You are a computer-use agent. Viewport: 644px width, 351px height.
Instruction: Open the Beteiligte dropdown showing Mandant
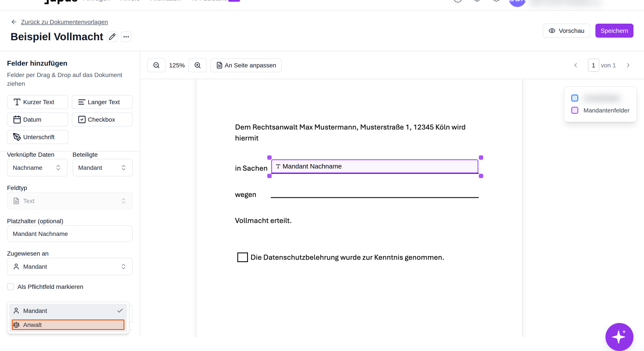tap(103, 168)
